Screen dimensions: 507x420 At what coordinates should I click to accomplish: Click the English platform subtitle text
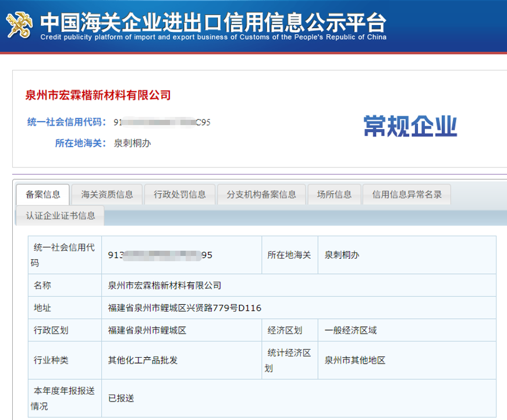tap(214, 37)
